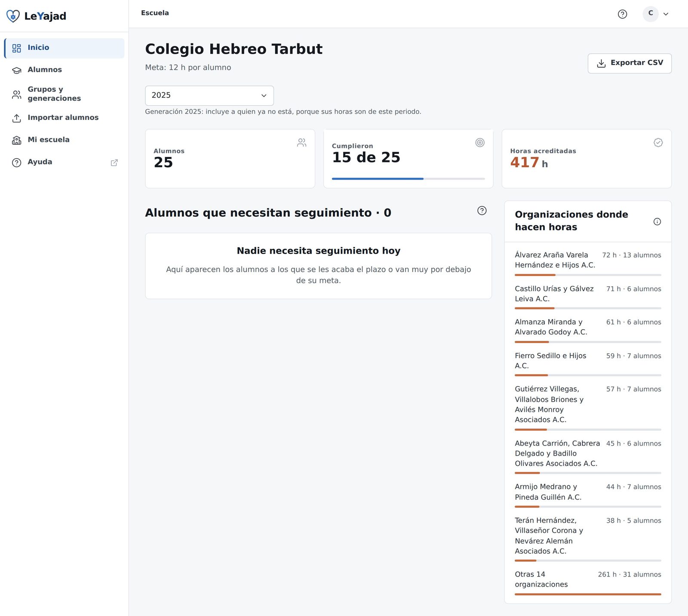Open Grupos y generaciones
The image size is (688, 616).
pos(64,94)
